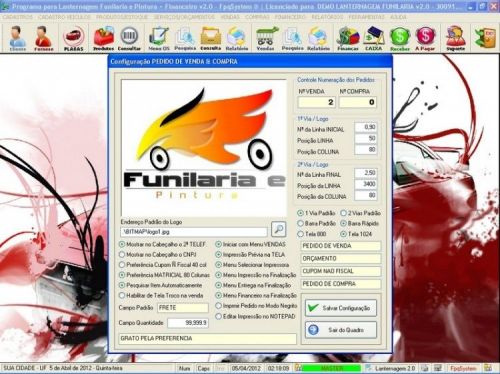
Task: Open the FINANCEIRO menu
Action: coord(290,17)
